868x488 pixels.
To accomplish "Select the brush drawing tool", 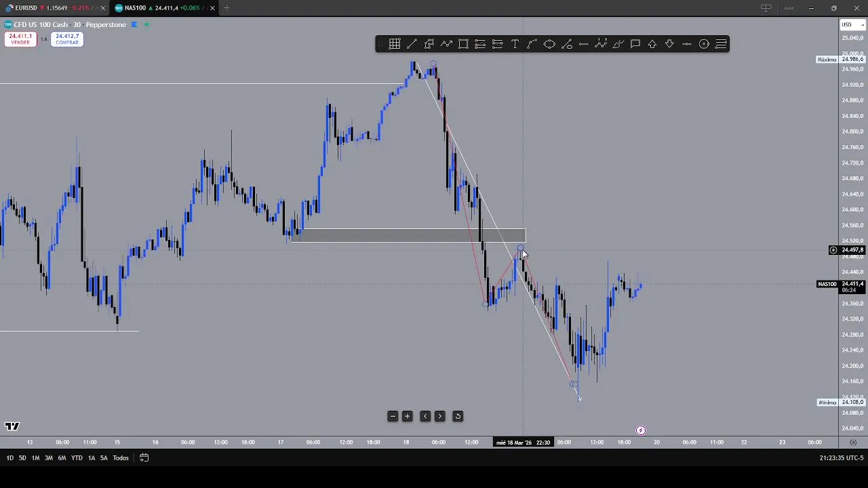I will 618,44.
